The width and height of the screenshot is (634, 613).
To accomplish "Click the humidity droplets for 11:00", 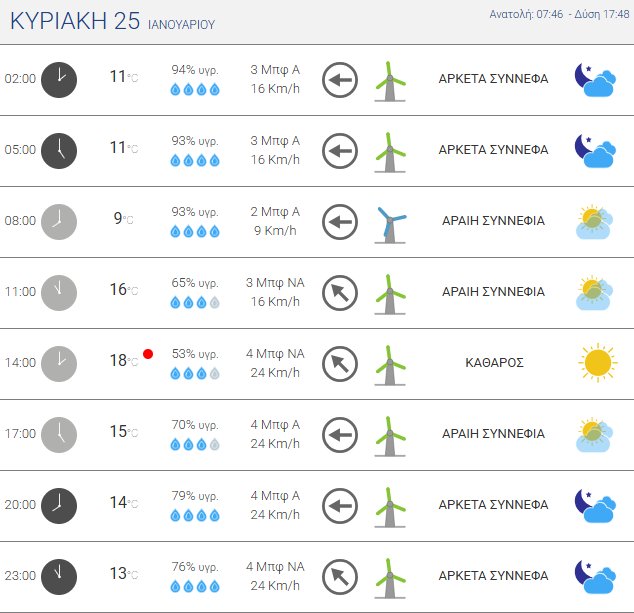I will click(x=195, y=302).
